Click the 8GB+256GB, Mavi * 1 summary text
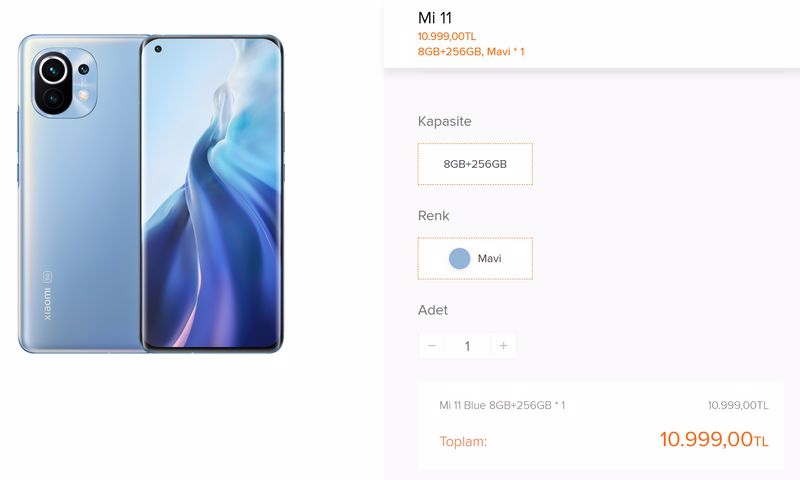This screenshot has height=480, width=800. click(x=471, y=52)
